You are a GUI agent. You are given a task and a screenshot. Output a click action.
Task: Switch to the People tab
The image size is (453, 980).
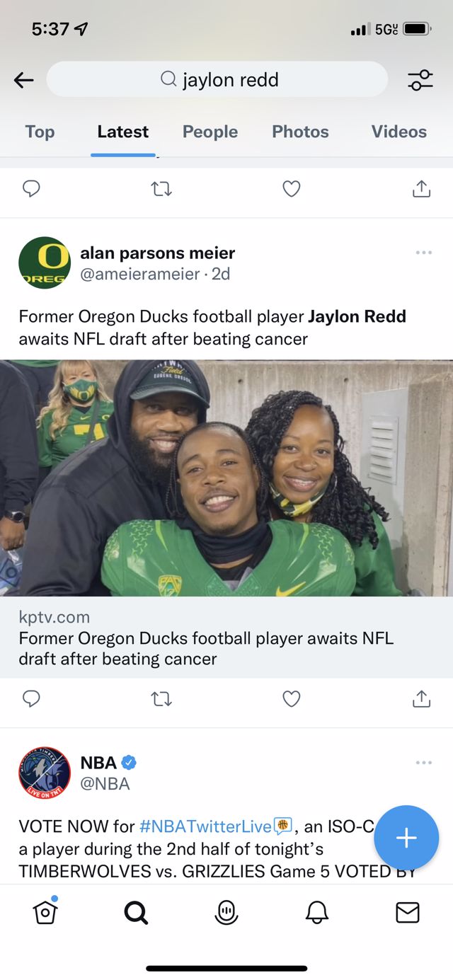[210, 132]
